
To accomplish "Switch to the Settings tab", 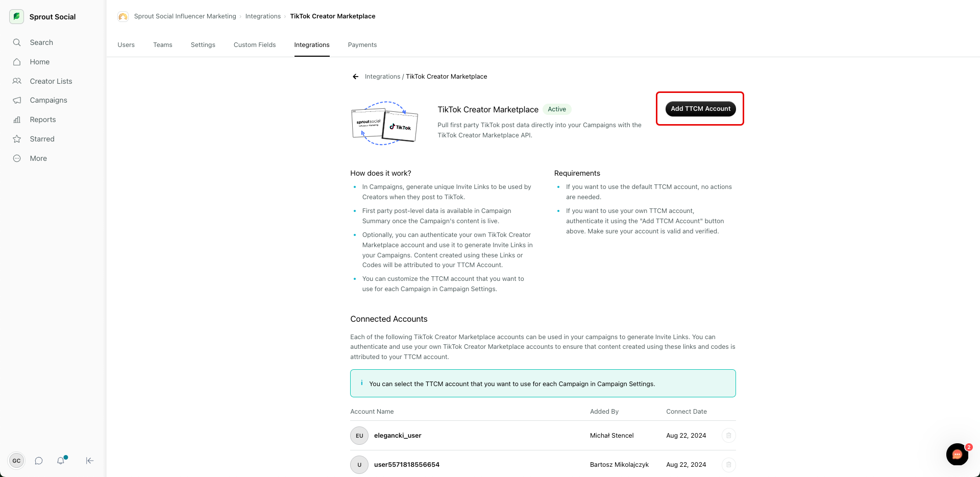I will (x=203, y=45).
